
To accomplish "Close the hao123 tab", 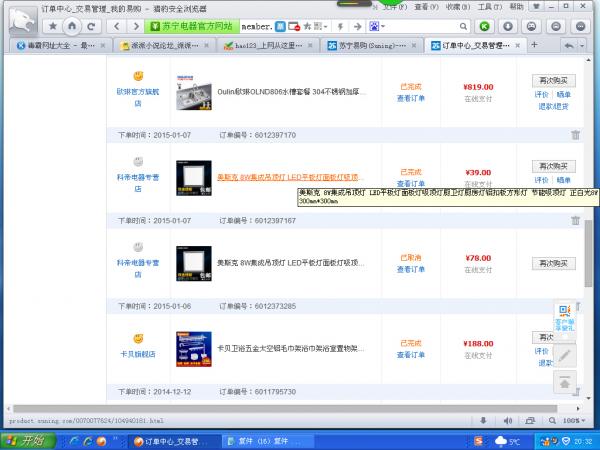I will tap(310, 46).
